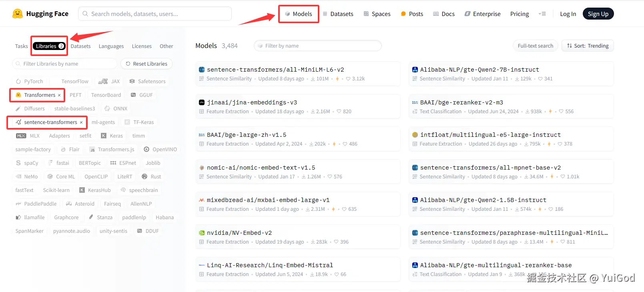Open nvidia/NV-Embed-v2 model card
Viewport: 644px width, 292px height.
click(298, 237)
